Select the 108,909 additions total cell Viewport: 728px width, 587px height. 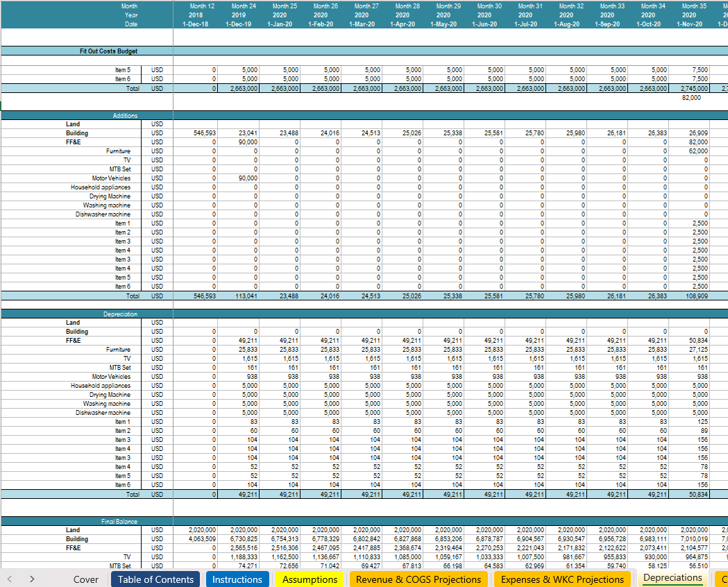click(689, 296)
